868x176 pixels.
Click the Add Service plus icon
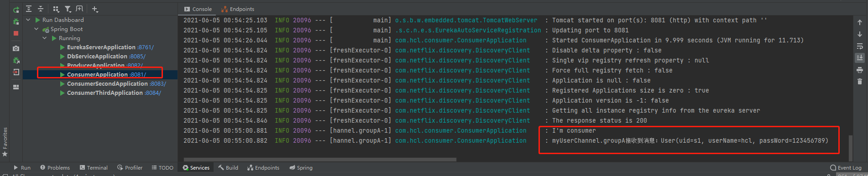pos(95,9)
